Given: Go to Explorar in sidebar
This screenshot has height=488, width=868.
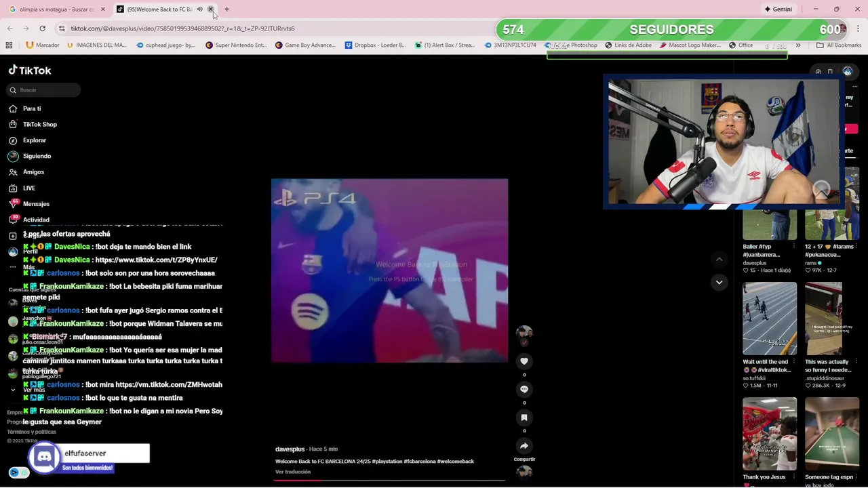Looking at the screenshot, I should (27, 140).
